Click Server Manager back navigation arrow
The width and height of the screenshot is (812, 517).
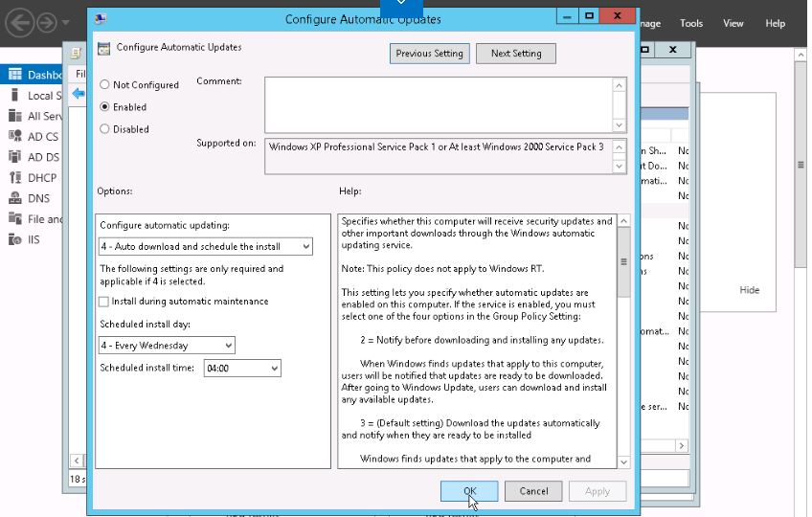click(20, 23)
